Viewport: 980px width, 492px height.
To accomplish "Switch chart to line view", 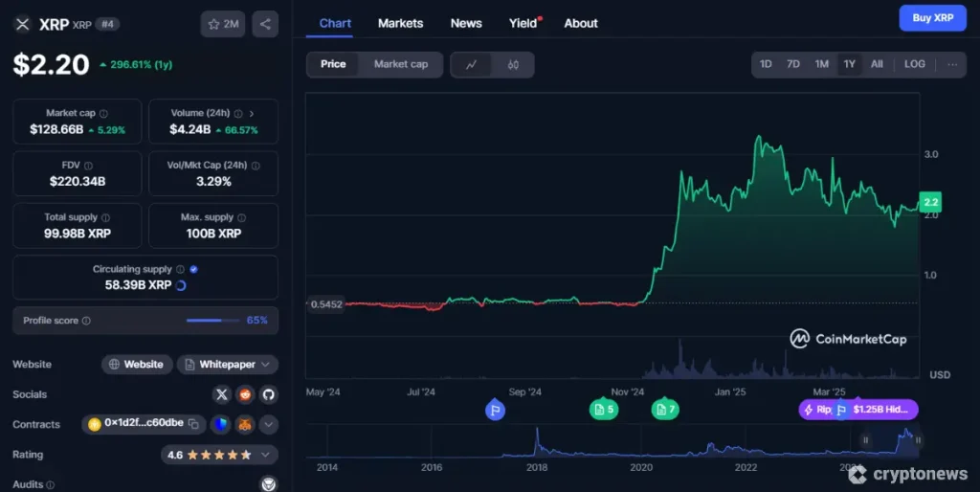I will click(x=471, y=64).
